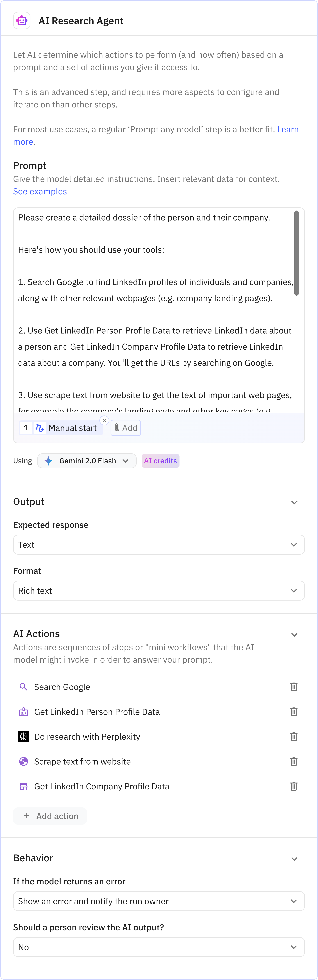Click the Add action button
Viewport: 318px width, 980px height.
50,816
